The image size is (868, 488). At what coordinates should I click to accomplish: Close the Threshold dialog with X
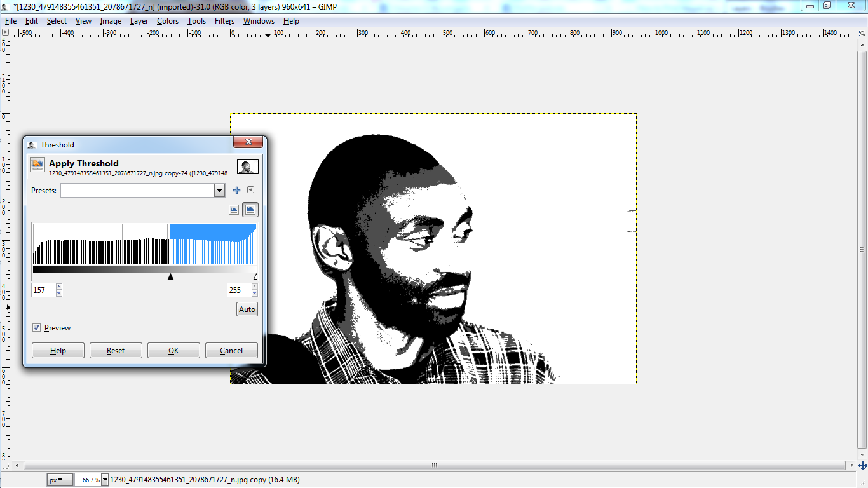click(248, 142)
